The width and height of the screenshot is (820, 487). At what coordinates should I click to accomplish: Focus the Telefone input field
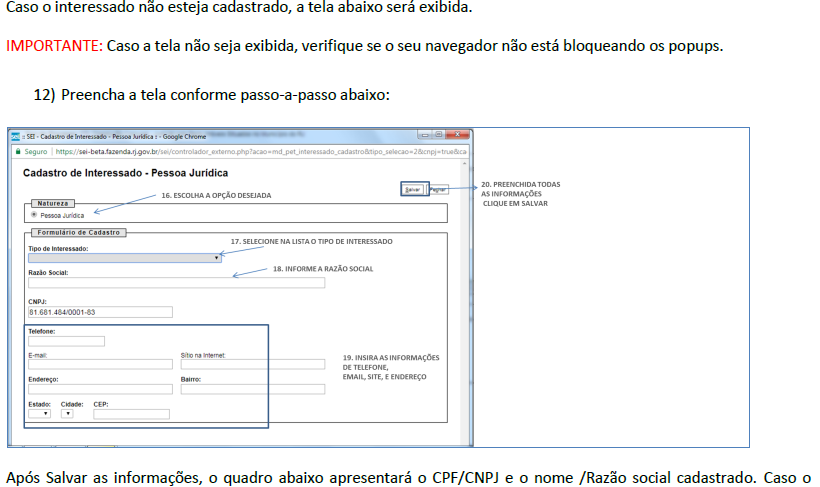66,341
